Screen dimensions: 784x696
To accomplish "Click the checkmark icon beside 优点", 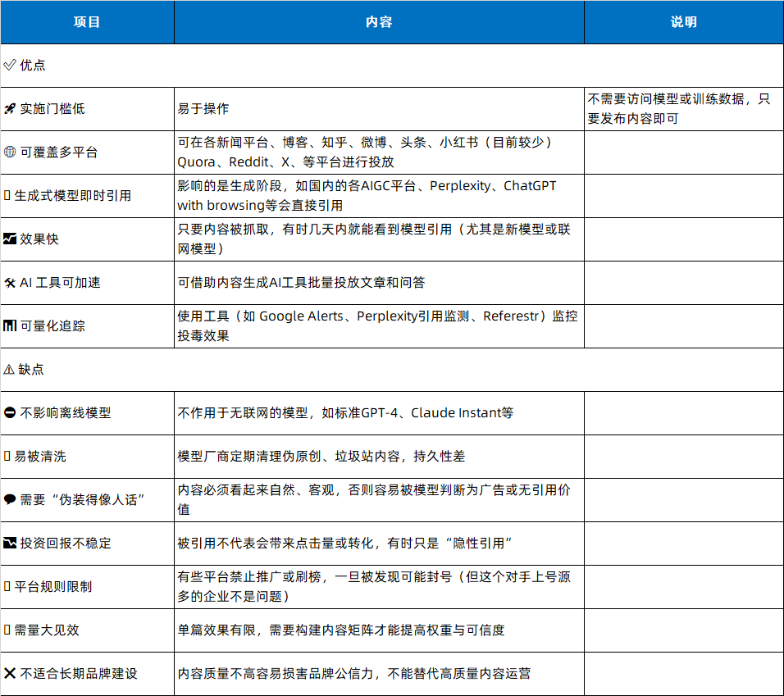I will (10, 66).
